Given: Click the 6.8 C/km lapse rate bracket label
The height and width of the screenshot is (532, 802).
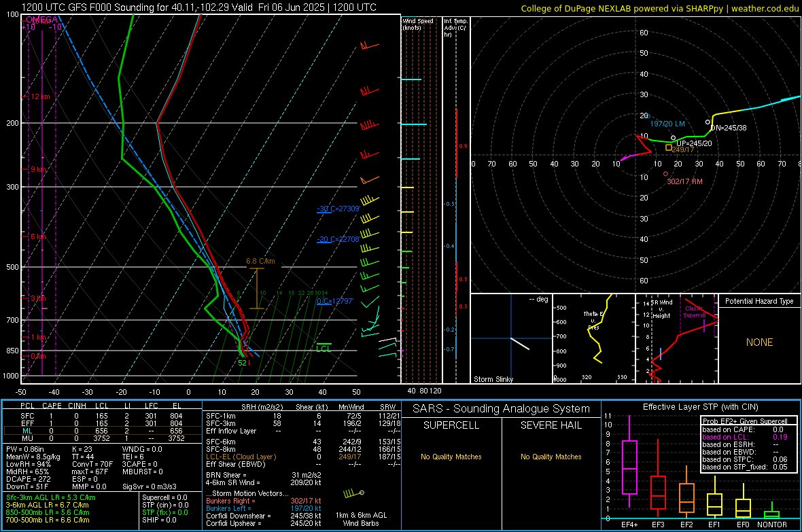Looking at the screenshot, I should tap(260, 261).
